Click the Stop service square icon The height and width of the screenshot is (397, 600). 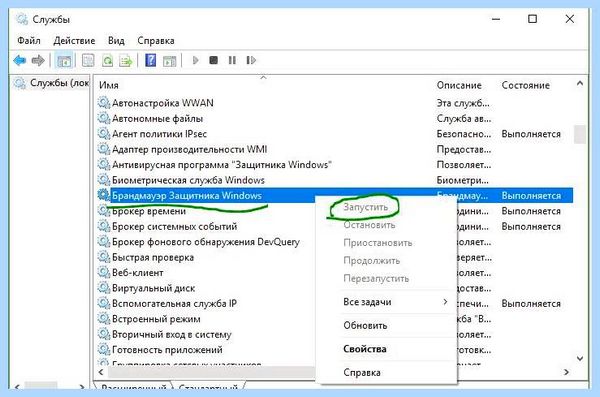214,60
